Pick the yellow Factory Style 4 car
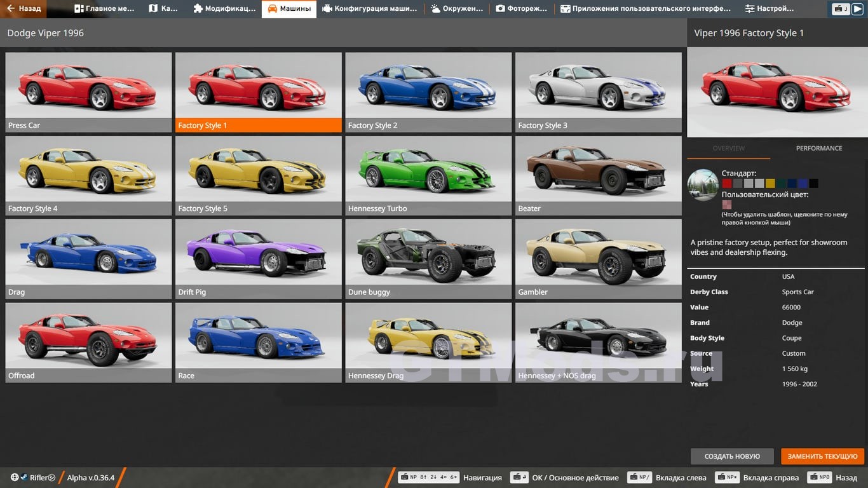This screenshot has width=868, height=488. [x=88, y=175]
